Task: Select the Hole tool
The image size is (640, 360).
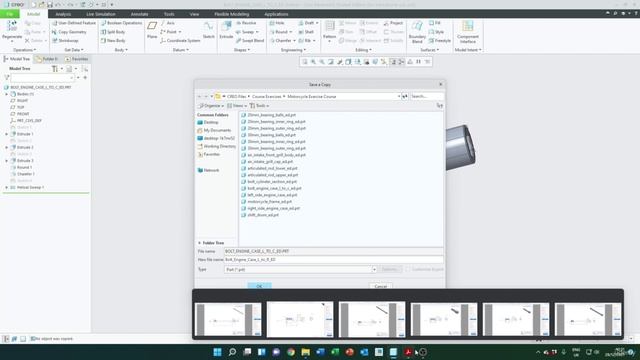Action: tap(277, 23)
